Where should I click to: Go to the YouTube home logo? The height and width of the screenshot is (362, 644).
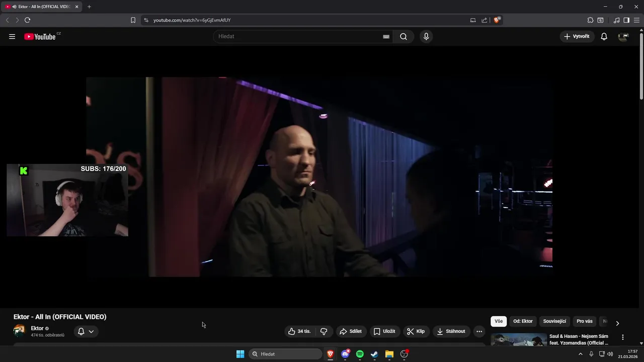[x=40, y=36]
